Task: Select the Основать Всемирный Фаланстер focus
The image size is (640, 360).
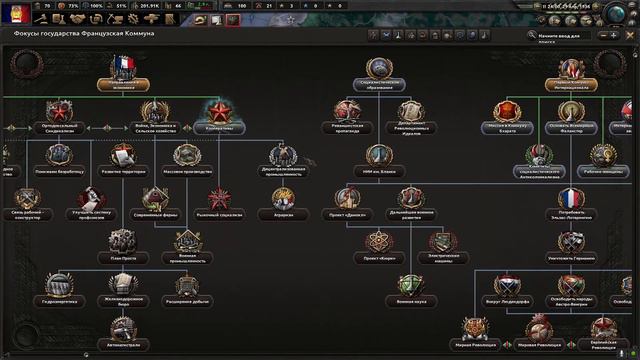Action: (x=571, y=118)
